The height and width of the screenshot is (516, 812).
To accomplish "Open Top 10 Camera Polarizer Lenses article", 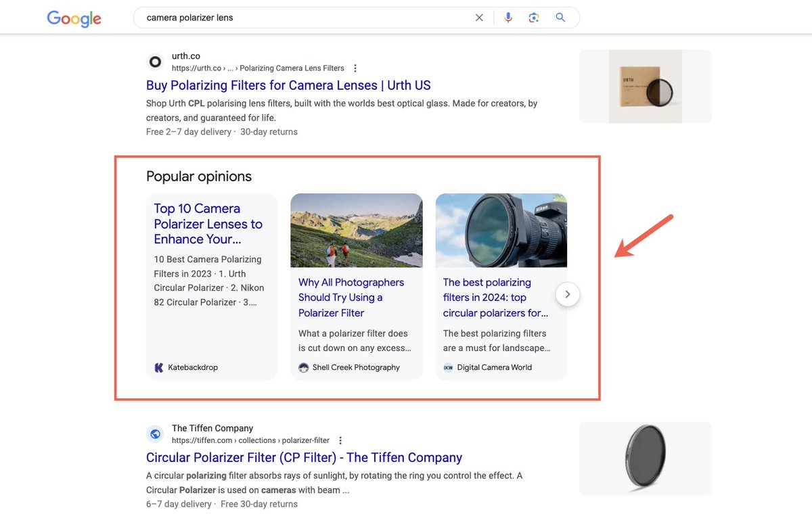I will click(x=208, y=224).
